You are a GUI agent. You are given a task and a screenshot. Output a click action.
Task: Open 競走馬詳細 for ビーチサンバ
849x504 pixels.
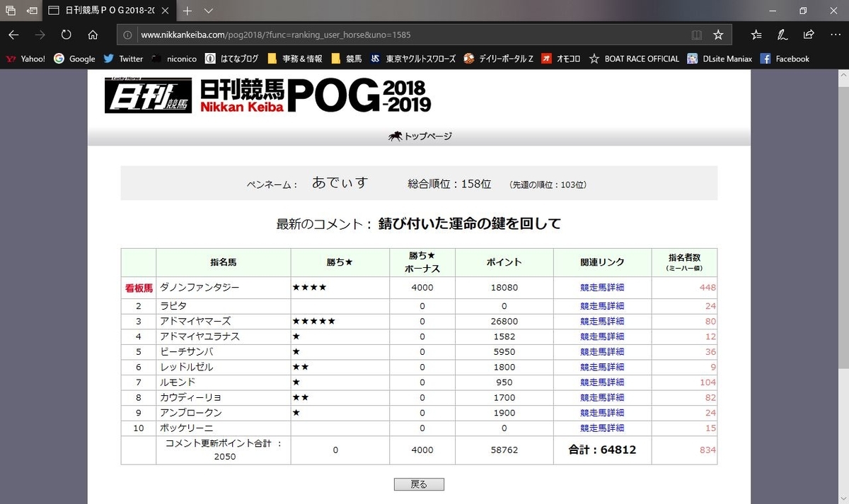(602, 351)
